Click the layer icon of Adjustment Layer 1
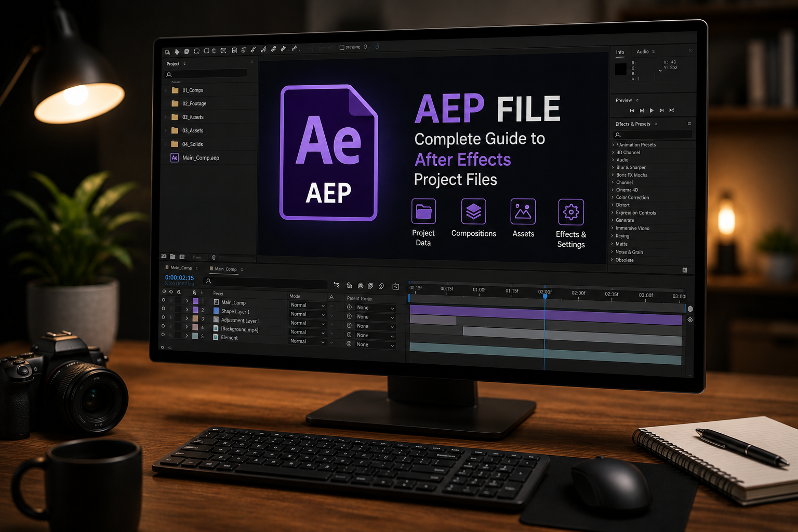Screen dimensions: 798x532 pyautogui.click(x=216, y=319)
